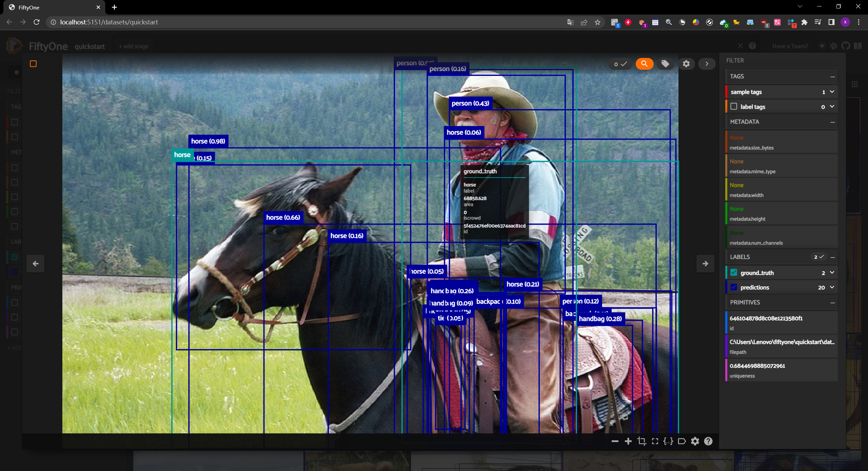868x471 pixels.
Task: Zoom in using the plus icon
Action: click(x=628, y=441)
